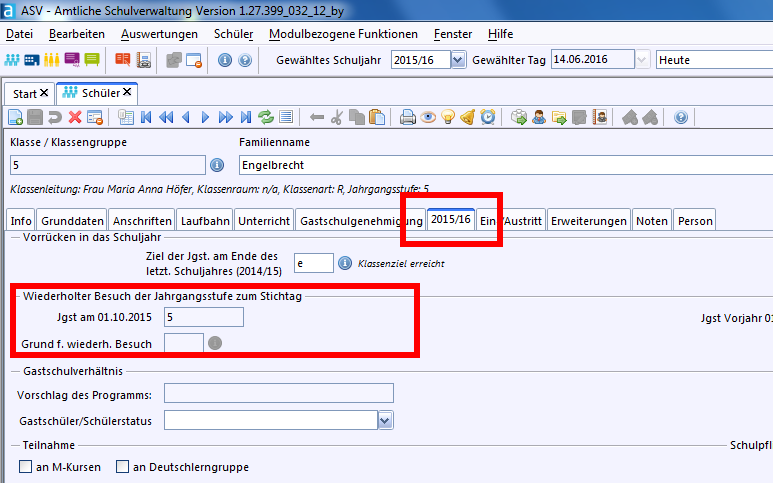Jump to first record
The height and width of the screenshot is (483, 773).
point(146,117)
